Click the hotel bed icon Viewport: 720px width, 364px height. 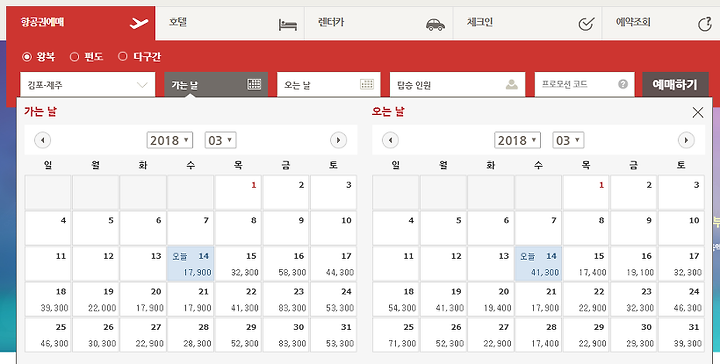288,25
